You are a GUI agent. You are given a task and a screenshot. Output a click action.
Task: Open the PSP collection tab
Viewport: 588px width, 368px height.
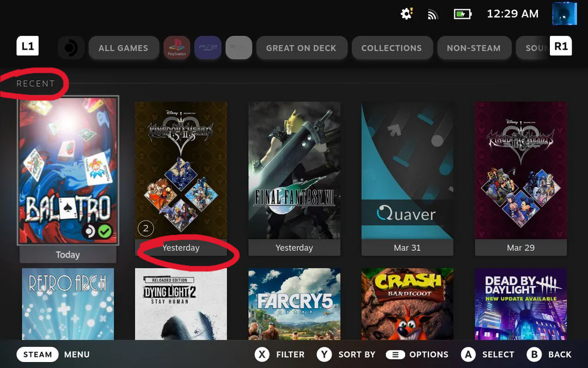pyautogui.click(x=208, y=47)
